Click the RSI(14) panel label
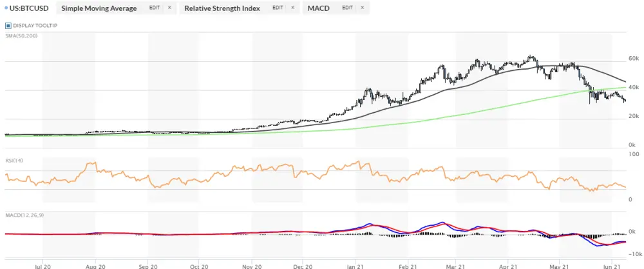644x269 pixels. (x=14, y=161)
